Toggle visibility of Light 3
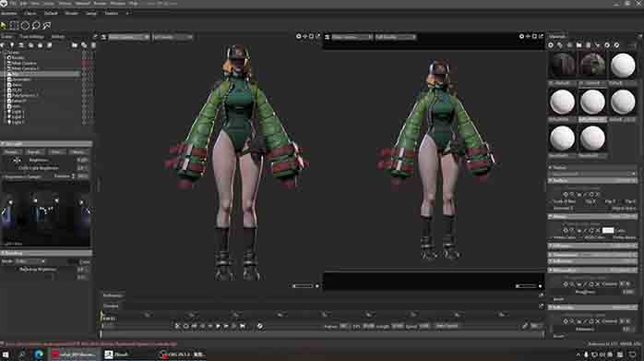 tap(84, 123)
